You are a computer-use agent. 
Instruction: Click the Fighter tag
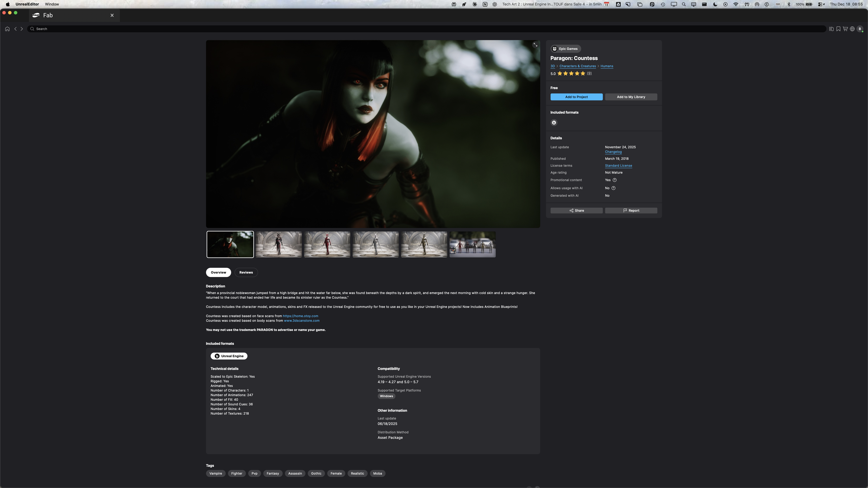click(237, 474)
